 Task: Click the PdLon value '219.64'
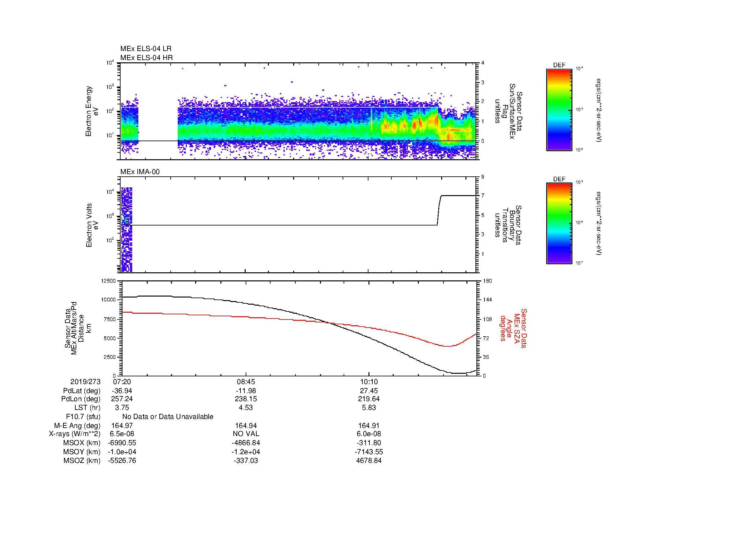point(369,399)
